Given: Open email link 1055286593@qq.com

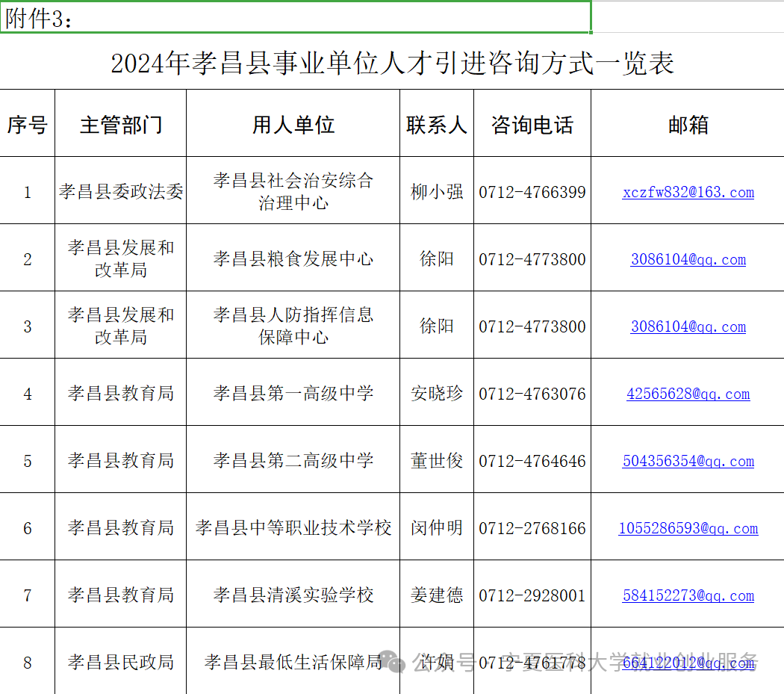Looking at the screenshot, I should click(x=688, y=528).
